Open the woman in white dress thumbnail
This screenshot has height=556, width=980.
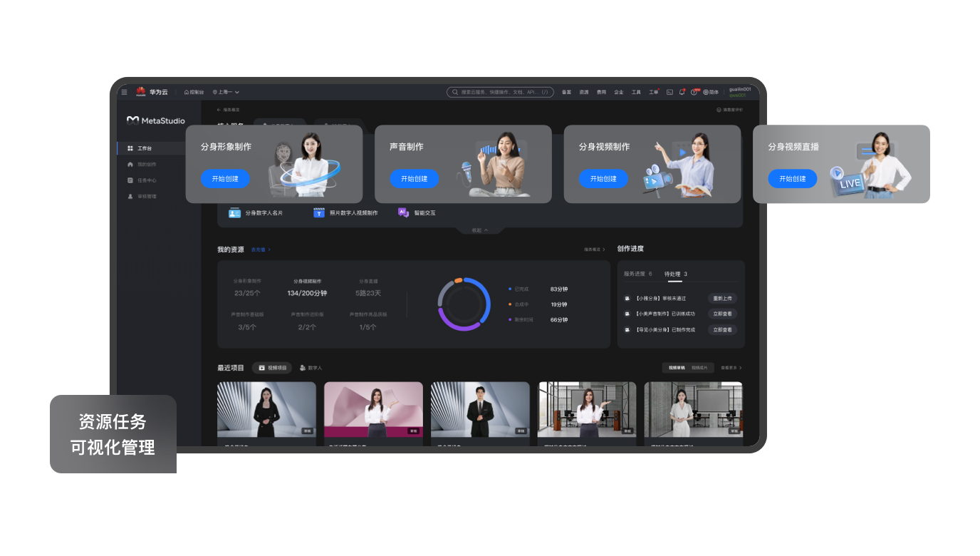694,409
